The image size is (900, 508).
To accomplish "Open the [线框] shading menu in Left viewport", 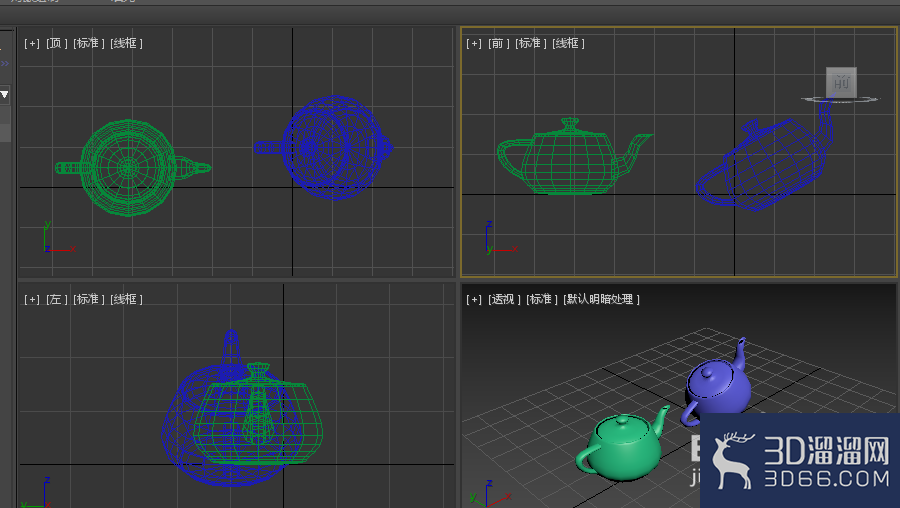I will (127, 299).
